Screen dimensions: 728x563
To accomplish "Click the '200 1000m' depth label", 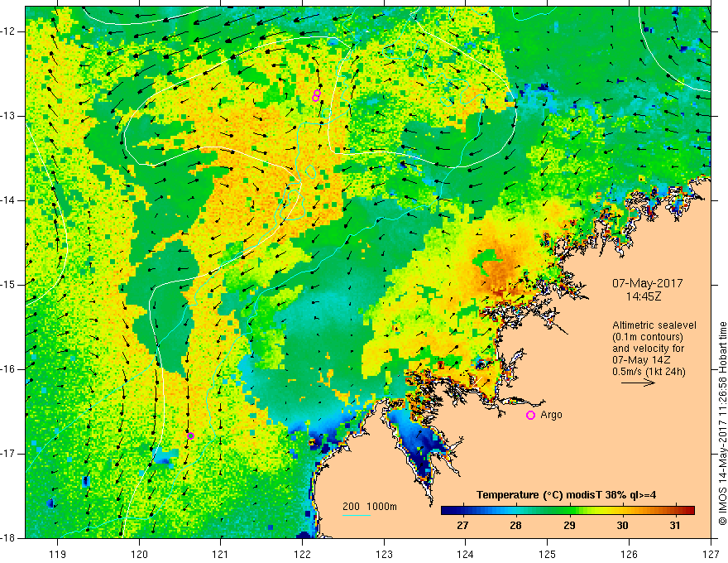I will 370,507.
